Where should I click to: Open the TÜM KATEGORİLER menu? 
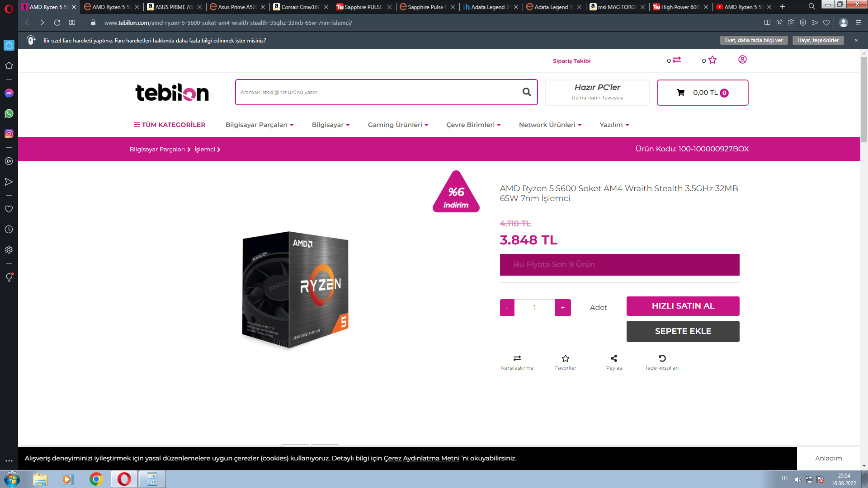tap(170, 125)
